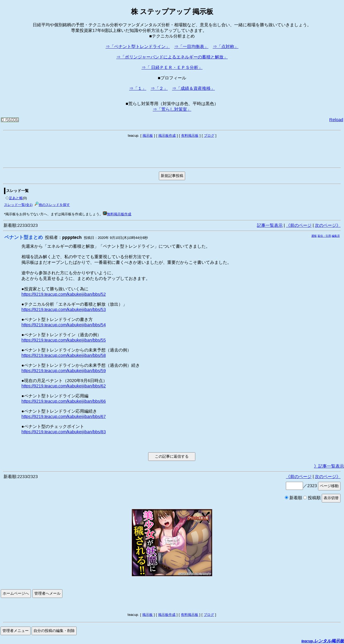This screenshot has height=644, width=344.
Task: Go to 前のページ in bottom navigation
Action: click(x=299, y=477)
